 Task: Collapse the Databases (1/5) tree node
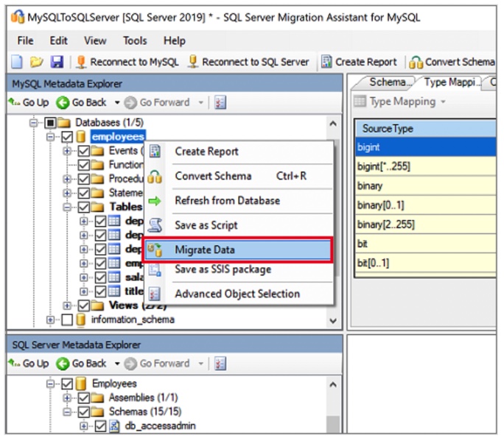[x=33, y=123]
